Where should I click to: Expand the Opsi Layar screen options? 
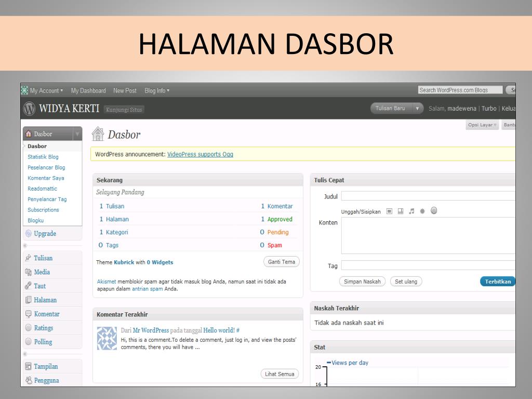coord(482,125)
